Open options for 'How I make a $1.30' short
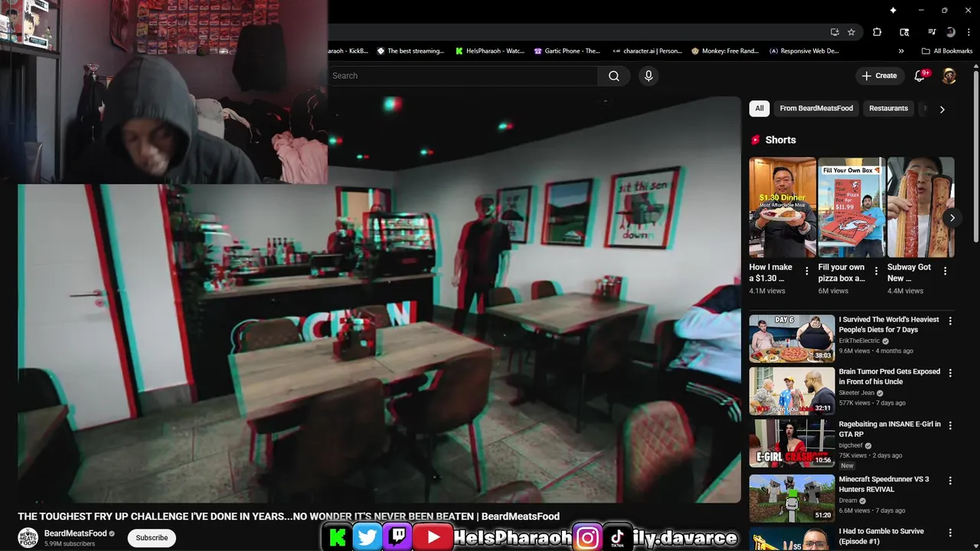 [806, 271]
